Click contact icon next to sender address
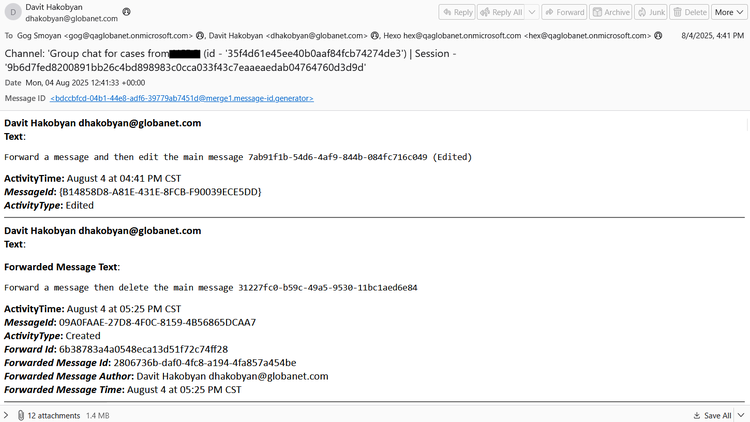The width and height of the screenshot is (750, 422). [126, 13]
